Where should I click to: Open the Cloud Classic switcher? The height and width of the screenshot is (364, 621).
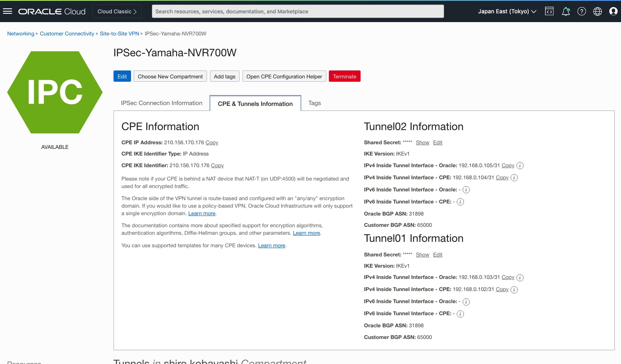click(x=117, y=11)
